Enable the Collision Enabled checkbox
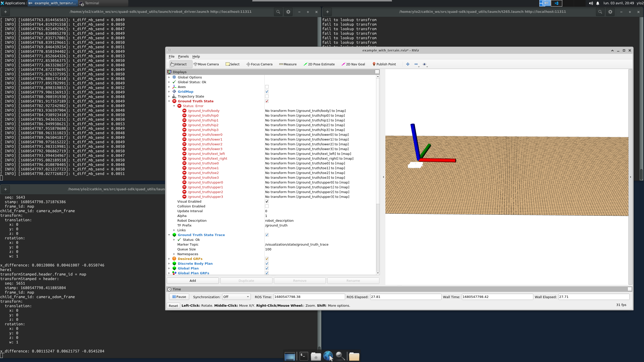The image size is (644, 362). (x=267, y=206)
